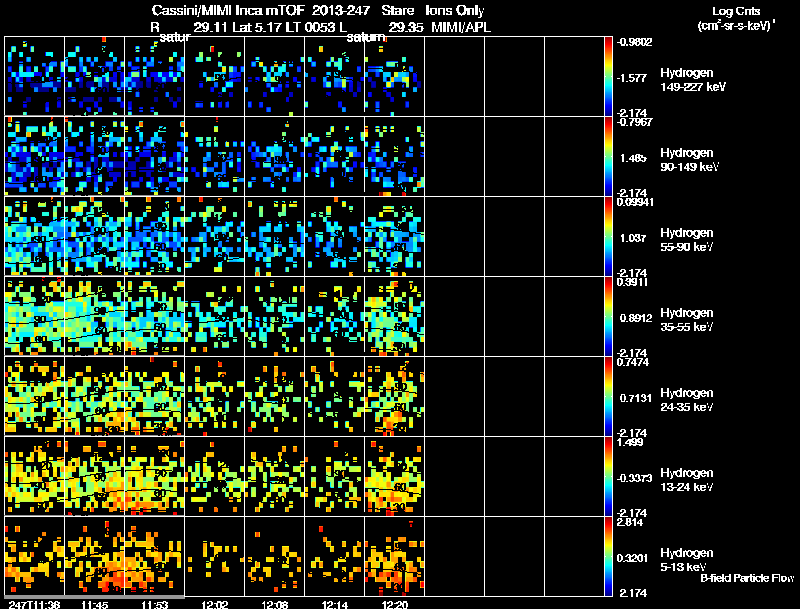
Task: Select the '0.3201' color scale value
Action: 633,559
